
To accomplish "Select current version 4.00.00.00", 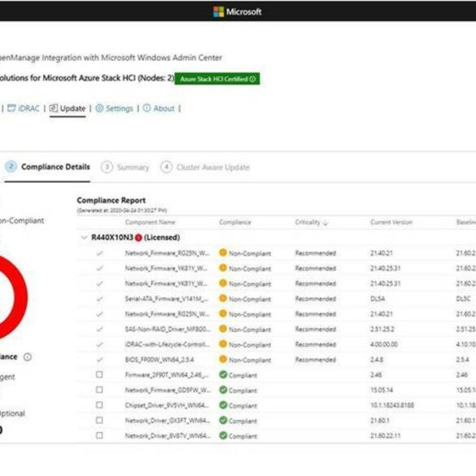I will pyautogui.click(x=384, y=344).
